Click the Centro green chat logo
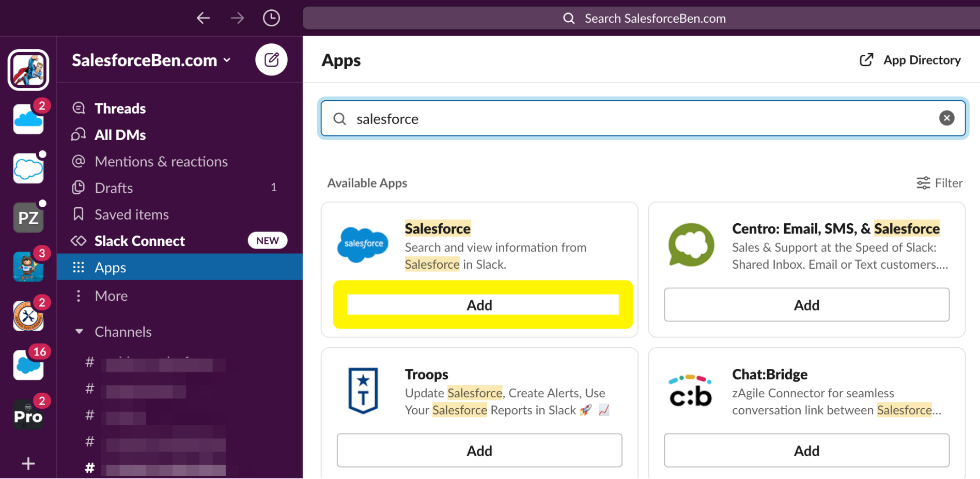The width and height of the screenshot is (980, 479). click(691, 245)
